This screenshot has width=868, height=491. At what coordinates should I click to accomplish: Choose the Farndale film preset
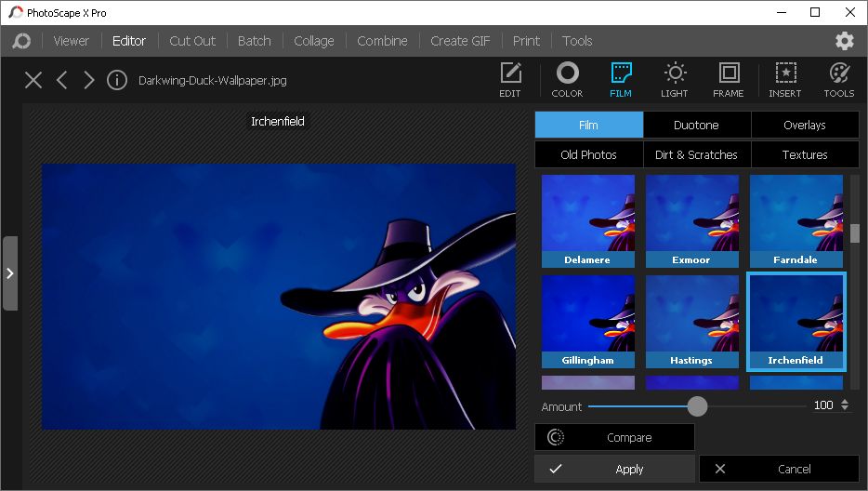pos(796,221)
